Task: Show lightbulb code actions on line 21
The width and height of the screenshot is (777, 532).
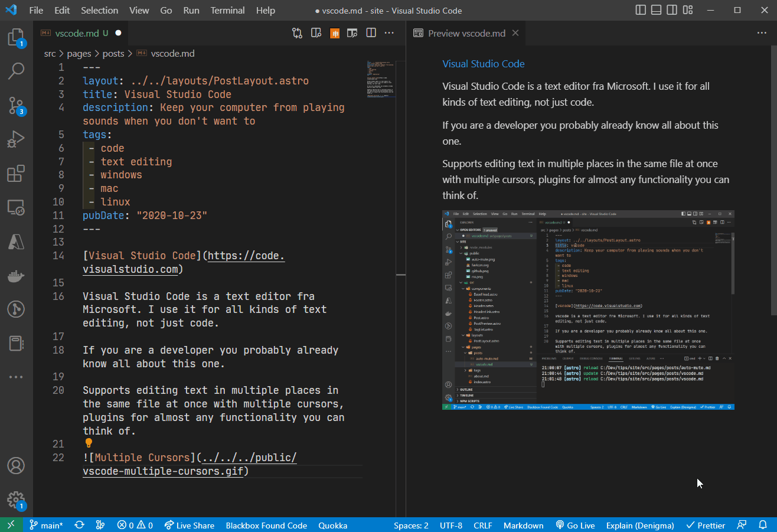Action: (89, 443)
